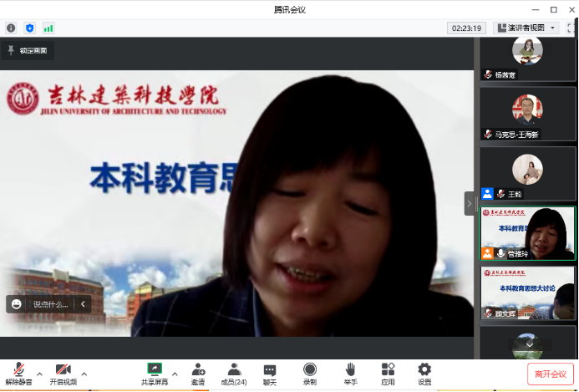The width and height of the screenshot is (579, 392).
Task: Select the top avatar participant tile
Action: 527,59
